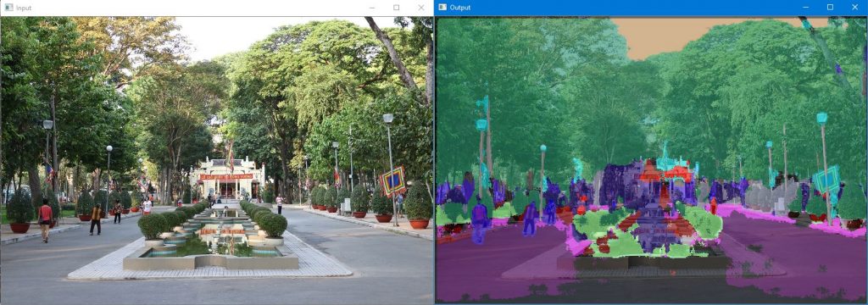
Task: Close the Output window
Action: [855, 7]
